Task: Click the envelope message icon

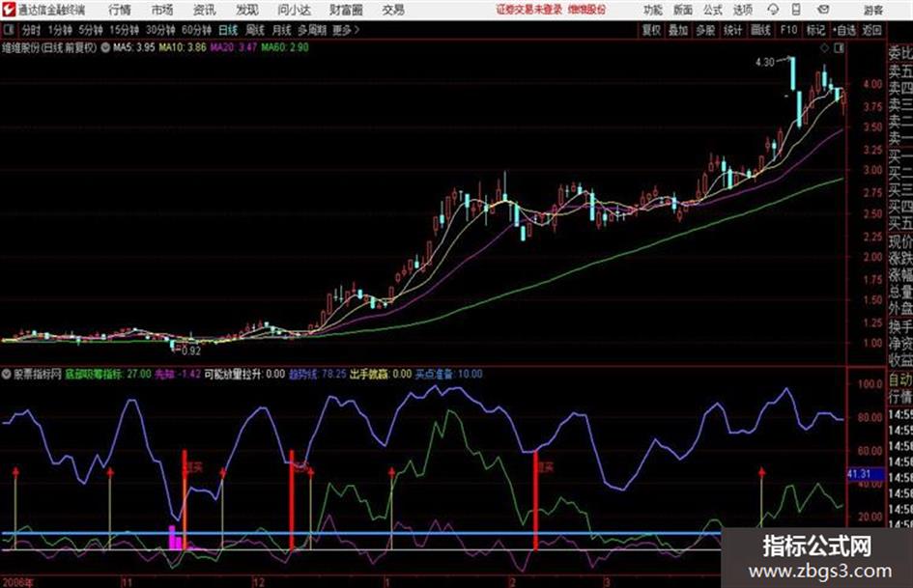Action: (x=823, y=10)
